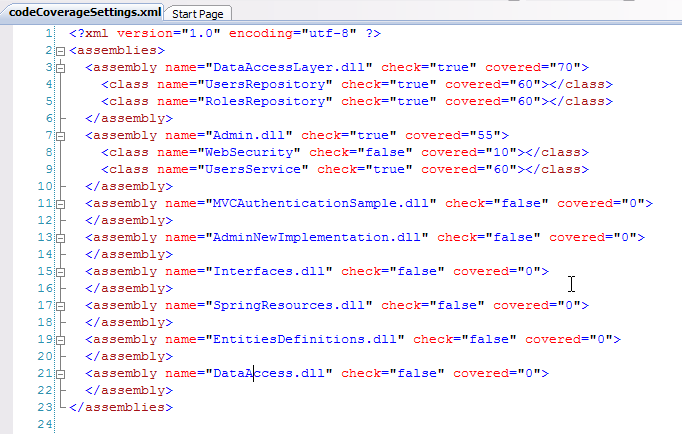The image size is (682, 434).
Task: Click the "SpringResources.dll" name value
Action: tap(289, 305)
